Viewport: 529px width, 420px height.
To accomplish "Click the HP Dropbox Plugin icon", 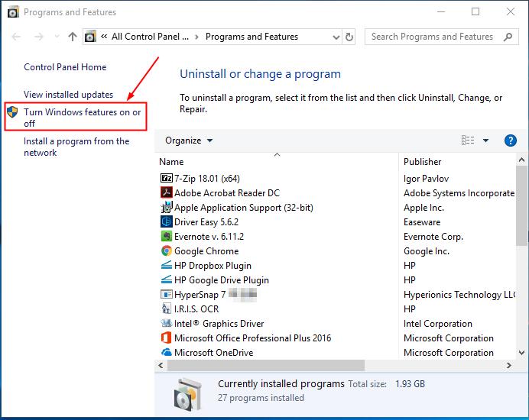I will pos(167,265).
